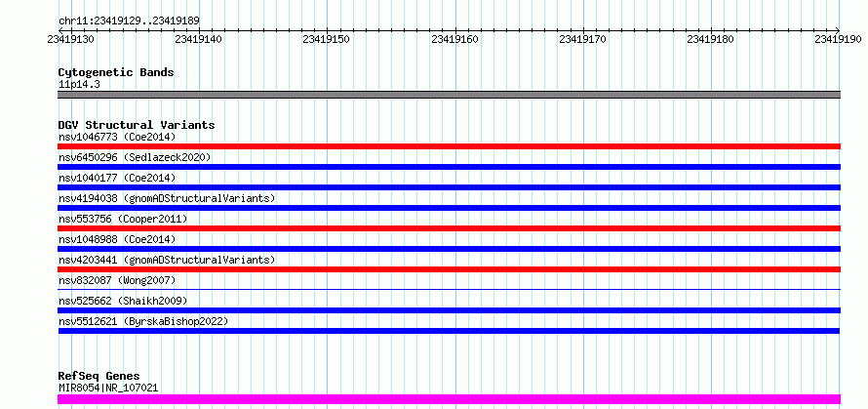
Task: Open the nsv1046773 (Coe2014) label
Action: [117, 137]
